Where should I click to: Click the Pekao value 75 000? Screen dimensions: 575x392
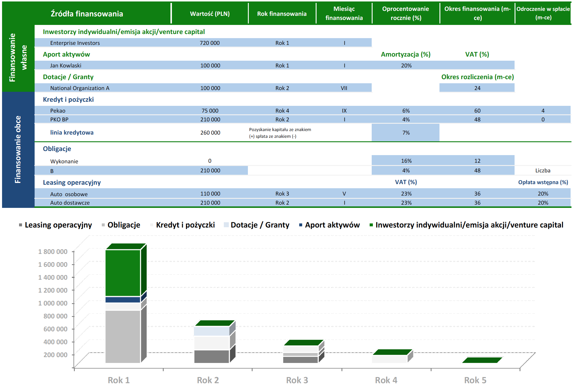coord(210,111)
